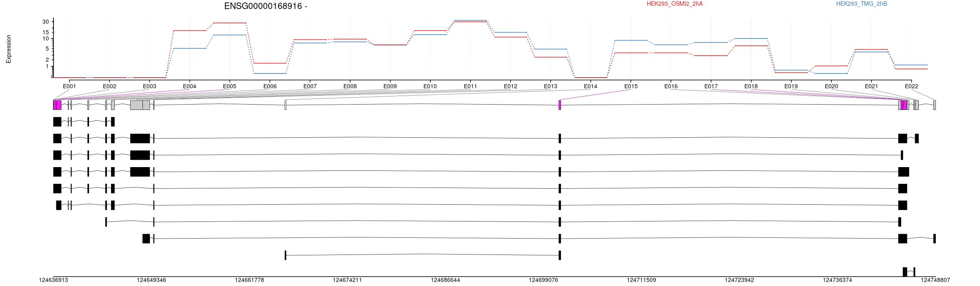Click blue expression segment above E018
This screenshot has width=980, height=286.
click(x=751, y=38)
